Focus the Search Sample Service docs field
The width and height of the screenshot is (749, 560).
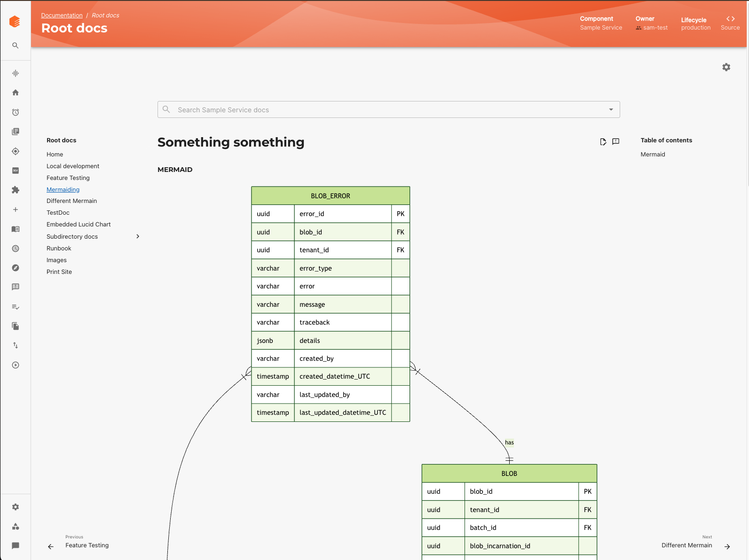point(388,109)
